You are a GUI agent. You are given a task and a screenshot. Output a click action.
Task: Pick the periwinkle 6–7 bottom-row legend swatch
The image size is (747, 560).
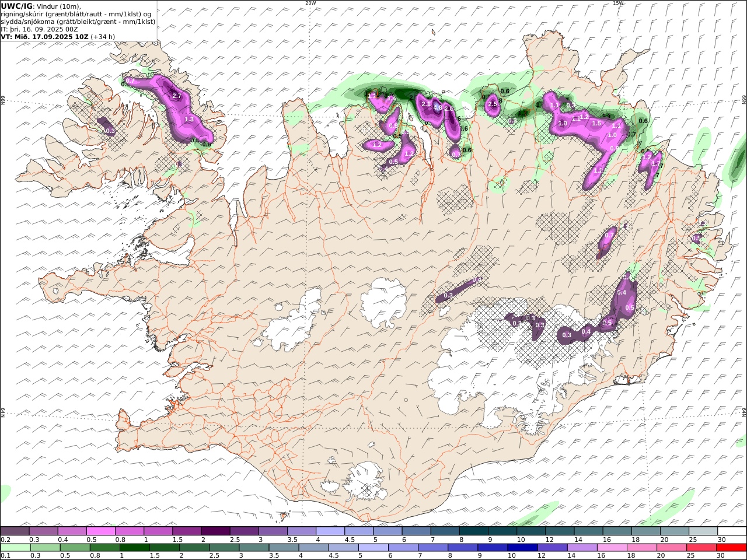[403, 548]
